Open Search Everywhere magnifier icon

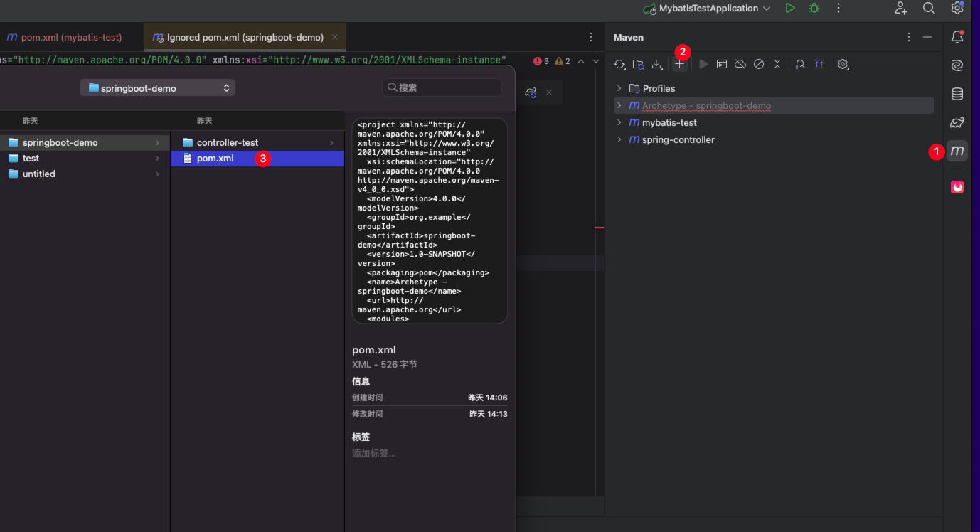pos(929,8)
